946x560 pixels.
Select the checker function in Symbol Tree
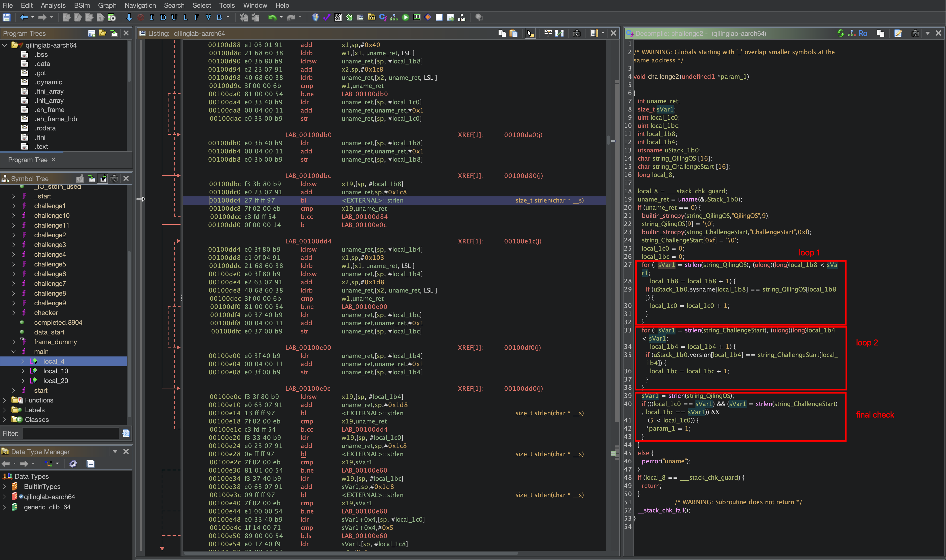click(x=46, y=313)
